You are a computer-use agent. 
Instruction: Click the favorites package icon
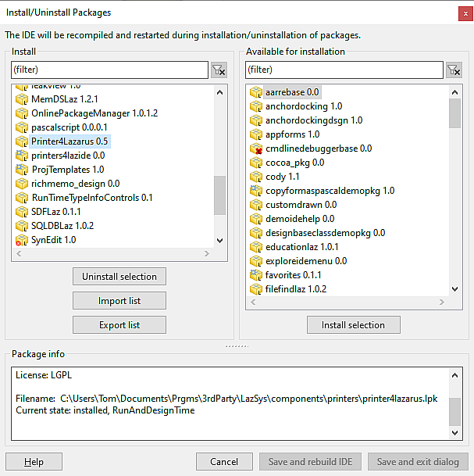tap(255, 275)
